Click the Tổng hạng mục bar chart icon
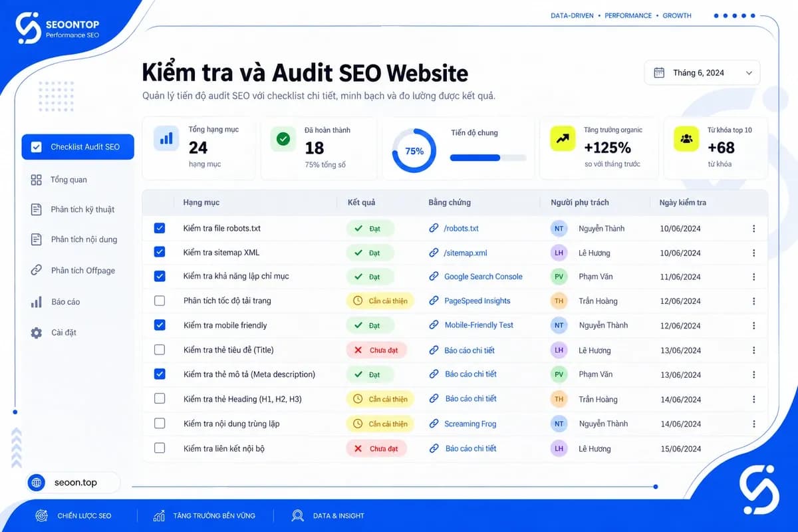Screen dimensions: 798x532 pyautogui.click(x=166, y=138)
